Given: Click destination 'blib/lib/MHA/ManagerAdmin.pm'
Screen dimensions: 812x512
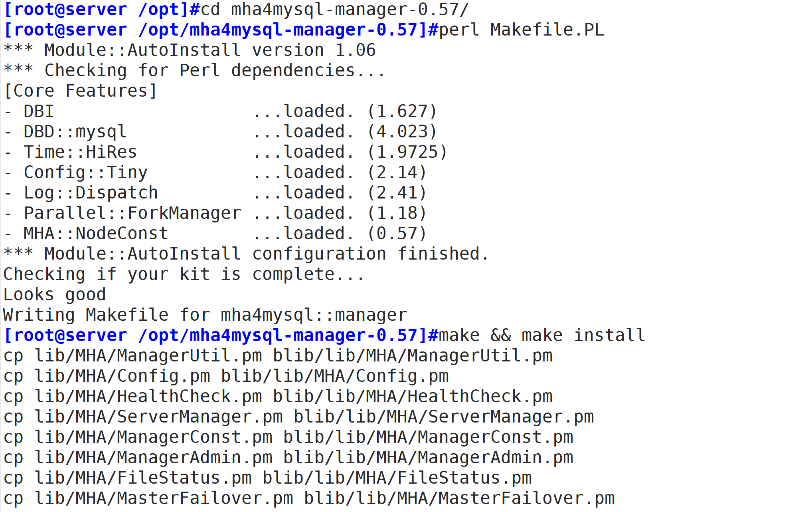Looking at the screenshot, I should (x=429, y=458).
